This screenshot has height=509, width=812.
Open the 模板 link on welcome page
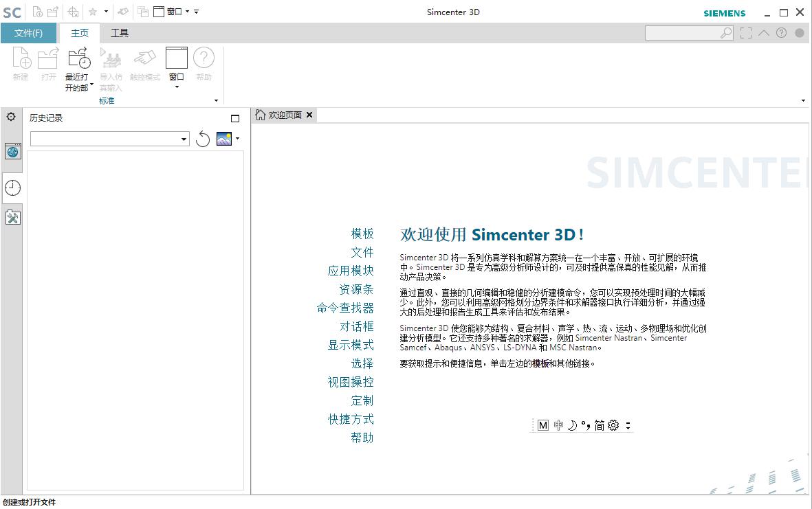click(x=362, y=234)
